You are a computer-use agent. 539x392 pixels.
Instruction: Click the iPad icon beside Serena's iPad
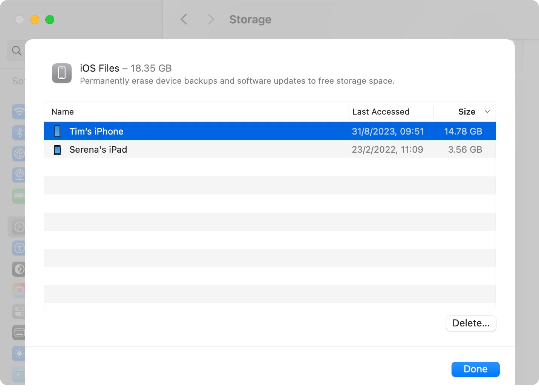[57, 150]
